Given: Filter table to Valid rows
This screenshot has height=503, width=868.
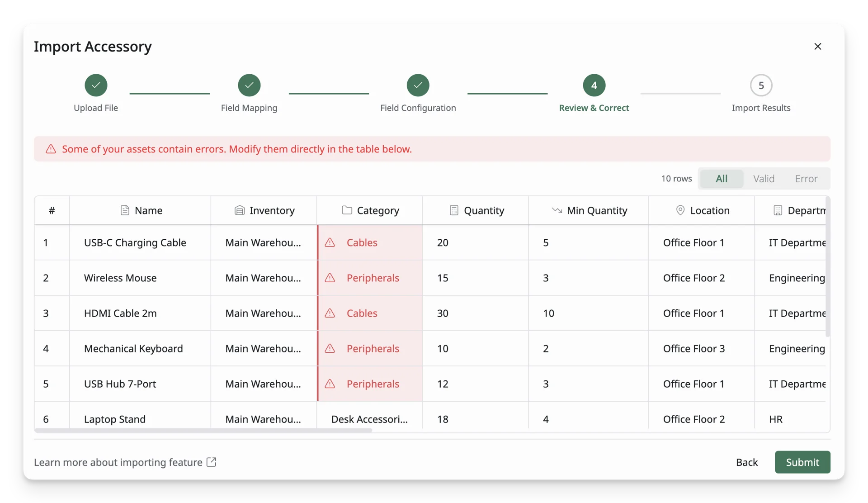Looking at the screenshot, I should click(x=764, y=179).
